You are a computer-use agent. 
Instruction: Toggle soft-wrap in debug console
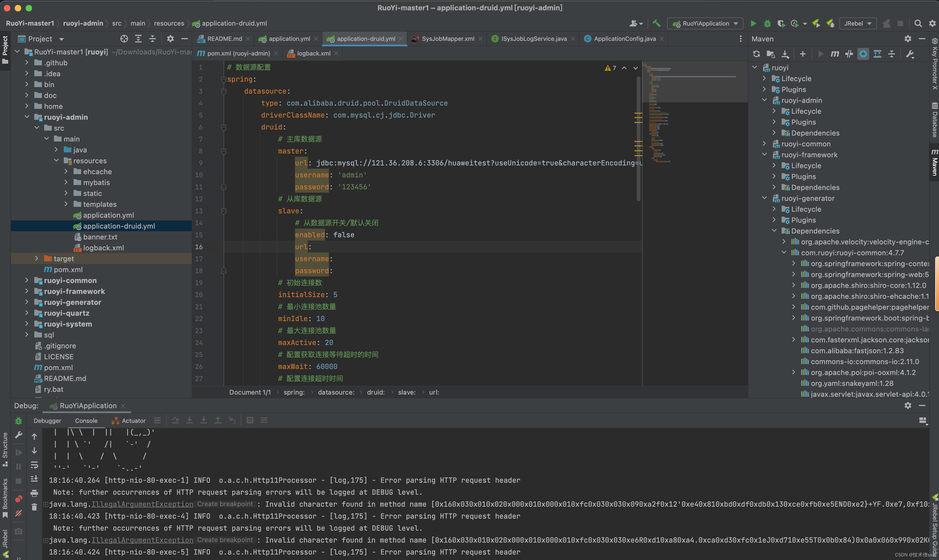[x=34, y=465]
